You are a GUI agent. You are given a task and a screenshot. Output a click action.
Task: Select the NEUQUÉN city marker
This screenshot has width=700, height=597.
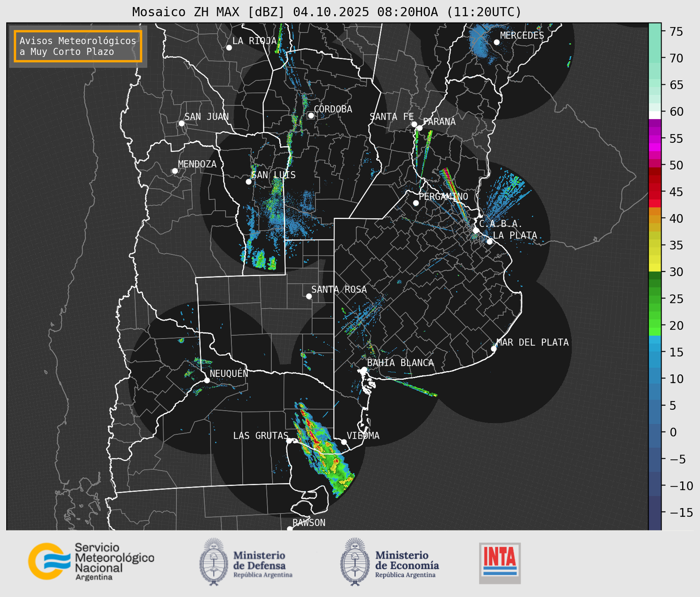(207, 380)
